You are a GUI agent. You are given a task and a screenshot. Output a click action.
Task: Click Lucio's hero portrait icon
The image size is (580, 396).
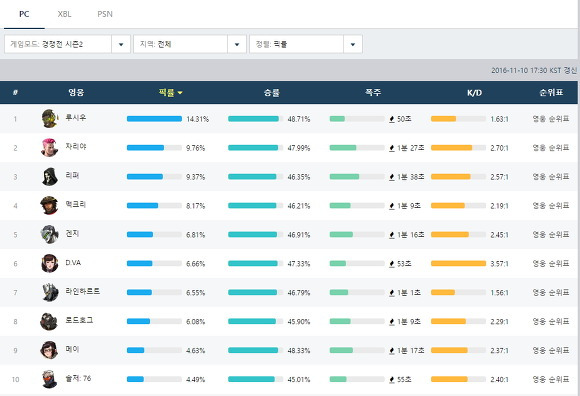coord(50,119)
